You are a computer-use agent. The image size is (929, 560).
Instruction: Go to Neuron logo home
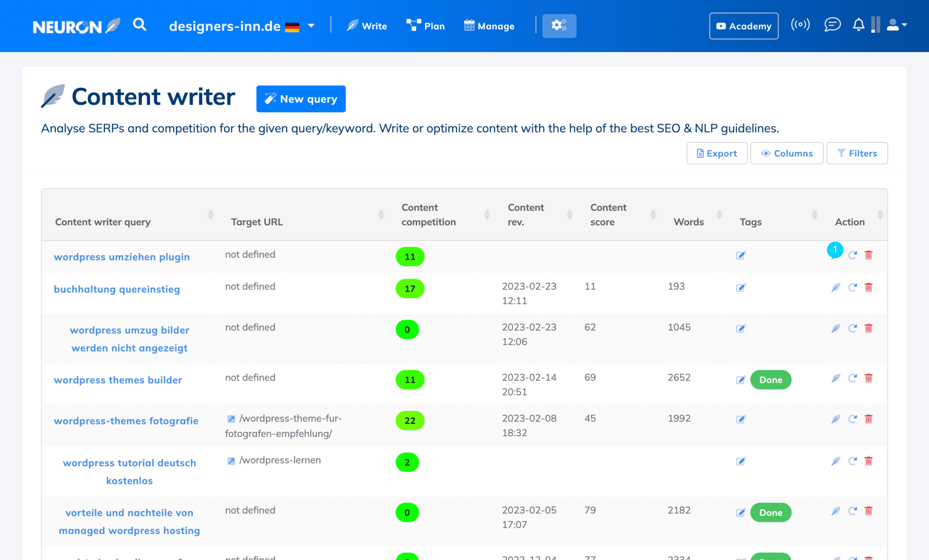pyautogui.click(x=77, y=26)
